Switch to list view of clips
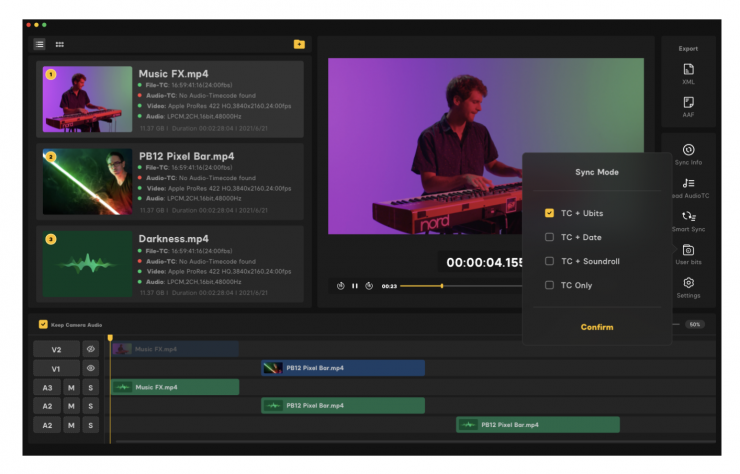This screenshot has width=740, height=474. pyautogui.click(x=40, y=44)
